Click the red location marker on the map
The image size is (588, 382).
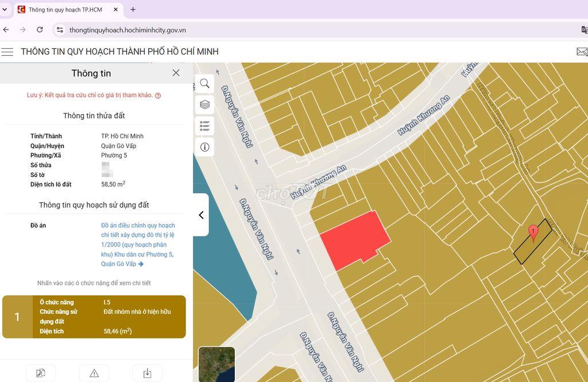click(x=533, y=233)
